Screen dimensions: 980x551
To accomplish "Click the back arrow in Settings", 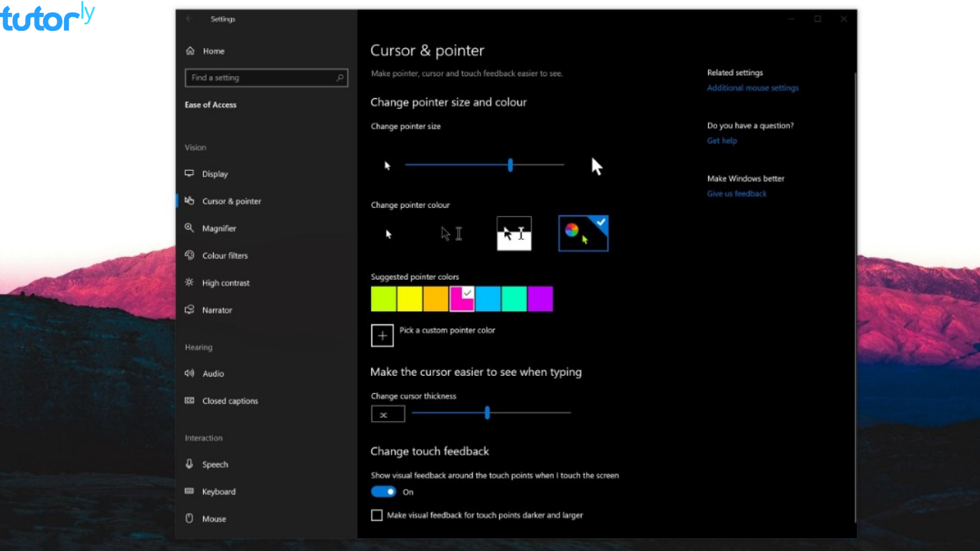I will coord(188,19).
